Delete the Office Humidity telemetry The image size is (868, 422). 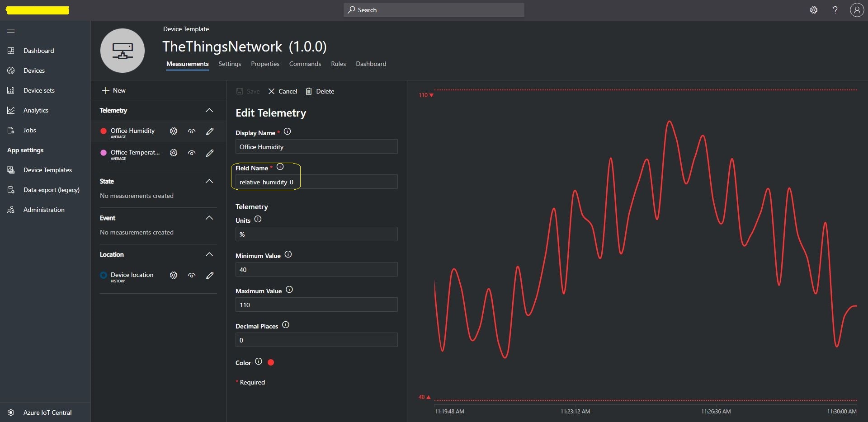[x=320, y=91]
